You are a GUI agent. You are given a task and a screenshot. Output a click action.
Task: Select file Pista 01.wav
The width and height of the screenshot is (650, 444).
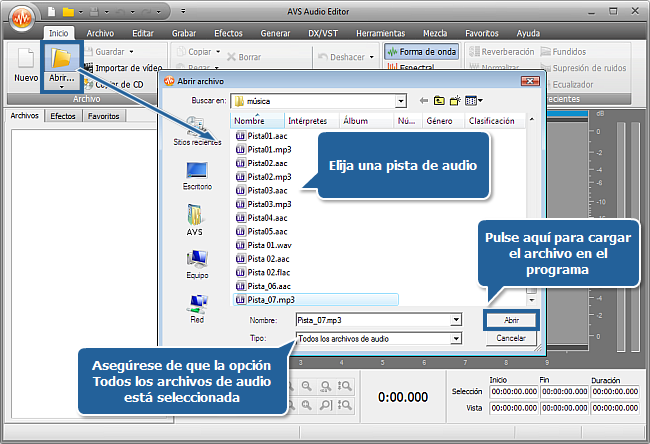264,245
